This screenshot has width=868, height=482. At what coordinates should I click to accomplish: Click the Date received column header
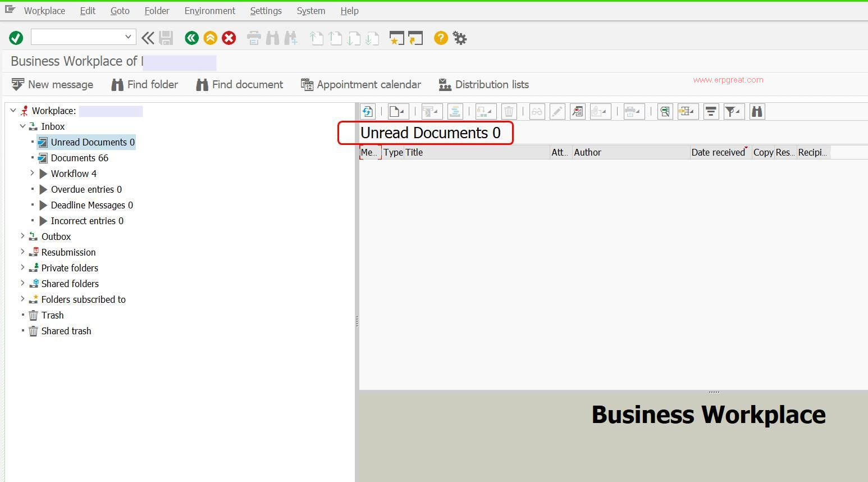(718, 152)
